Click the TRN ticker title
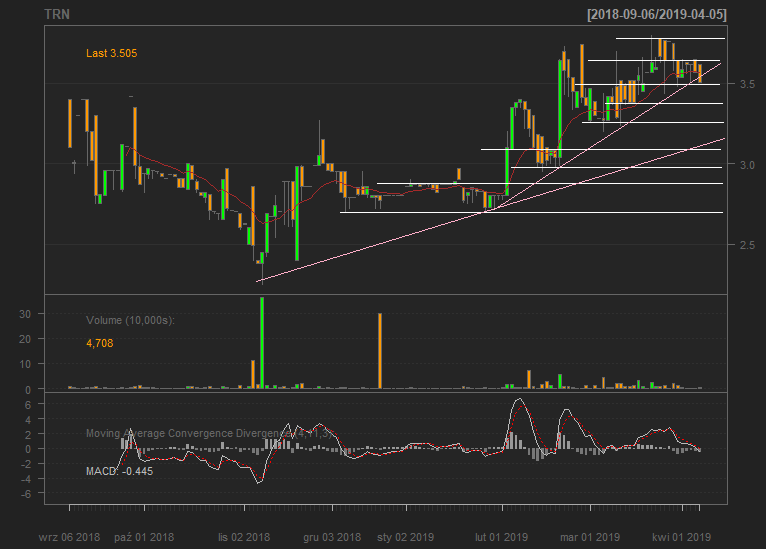The width and height of the screenshot is (766, 549). [57, 14]
